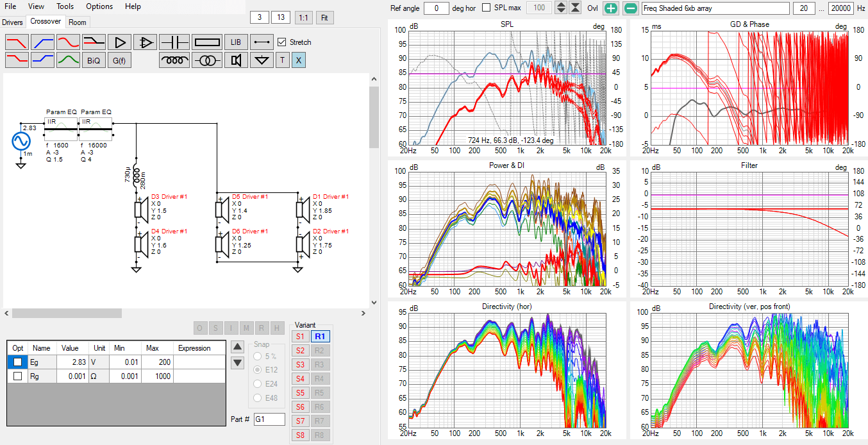Viewport: 868px width, 445px height.
Task: Switch to the Crossover tab
Action: click(46, 22)
